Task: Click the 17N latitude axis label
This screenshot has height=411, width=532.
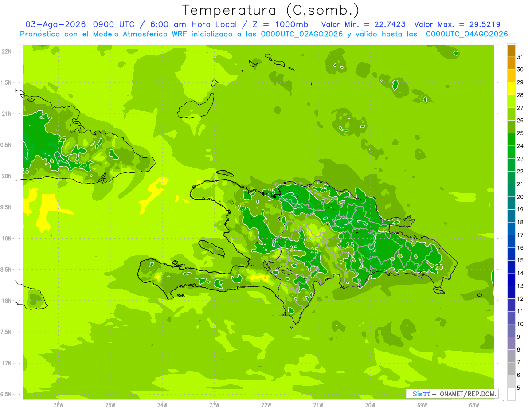Action: tap(8, 363)
